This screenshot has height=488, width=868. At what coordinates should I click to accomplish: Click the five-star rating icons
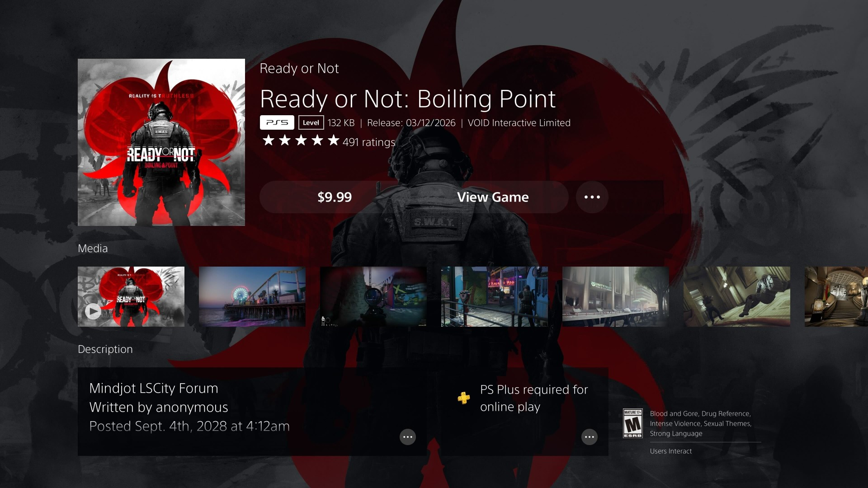click(x=301, y=141)
